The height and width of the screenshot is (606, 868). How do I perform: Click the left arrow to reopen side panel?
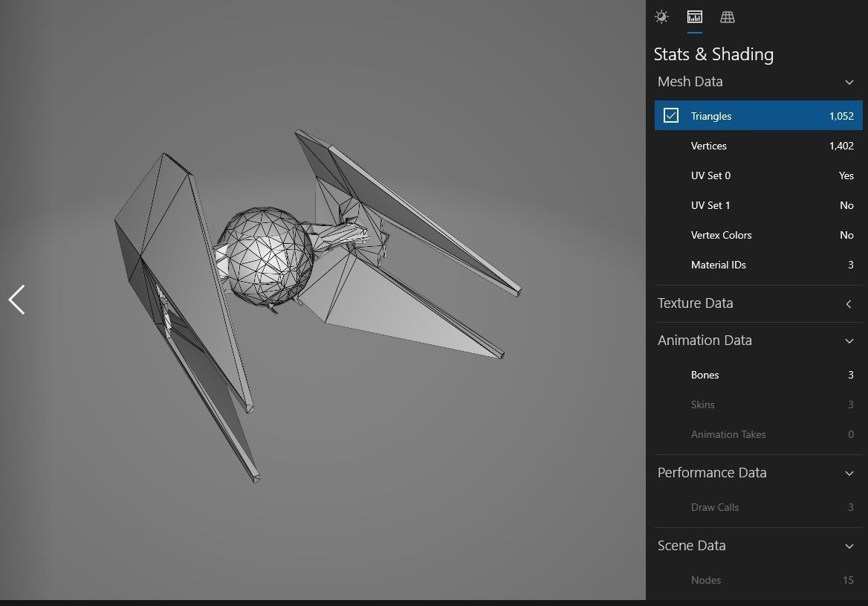pos(16,300)
